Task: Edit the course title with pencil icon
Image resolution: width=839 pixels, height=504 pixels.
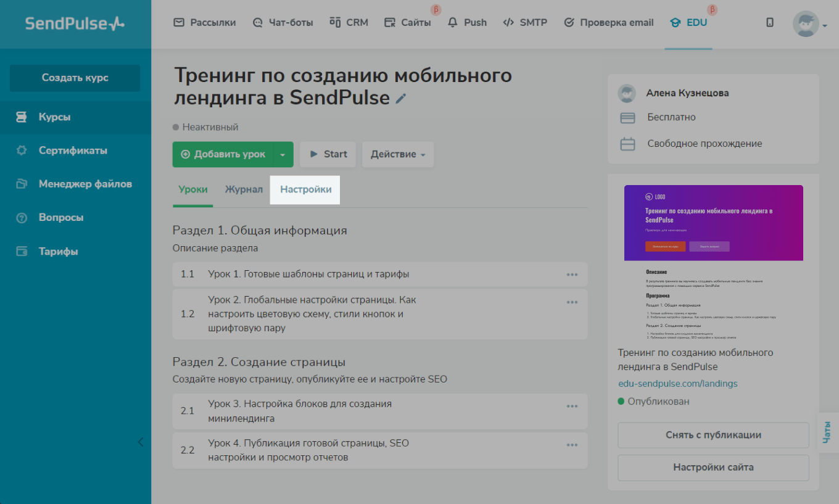Action: tap(401, 99)
